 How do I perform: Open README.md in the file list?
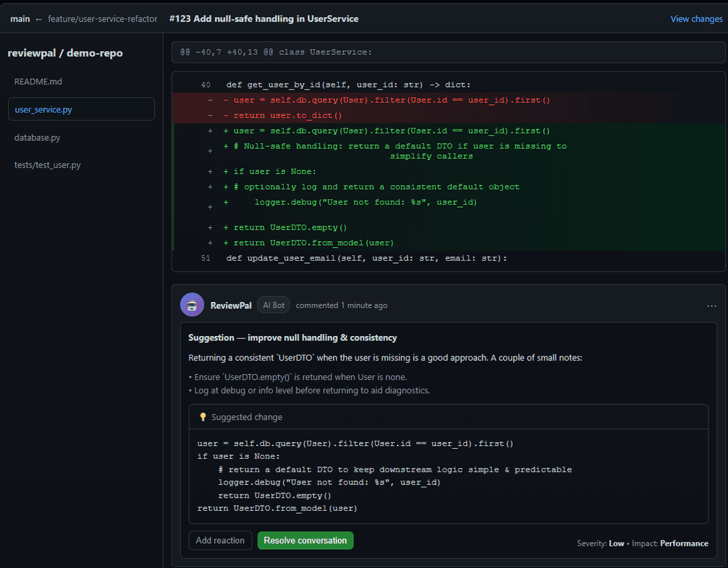38,82
